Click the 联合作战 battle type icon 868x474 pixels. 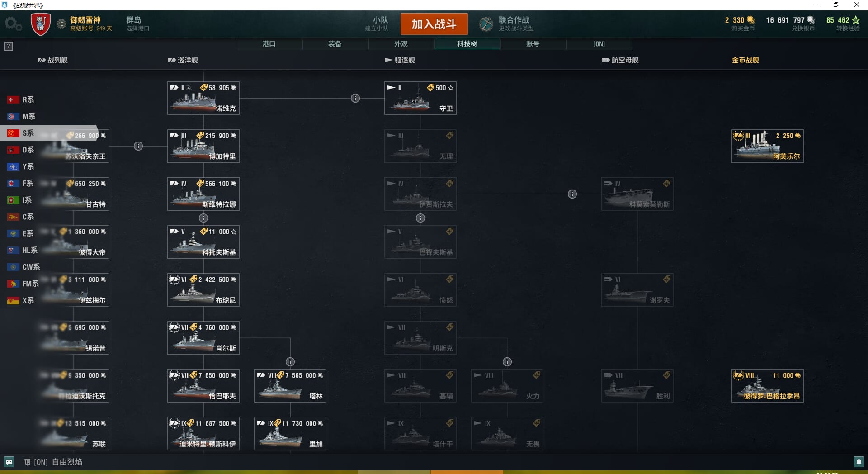click(486, 24)
